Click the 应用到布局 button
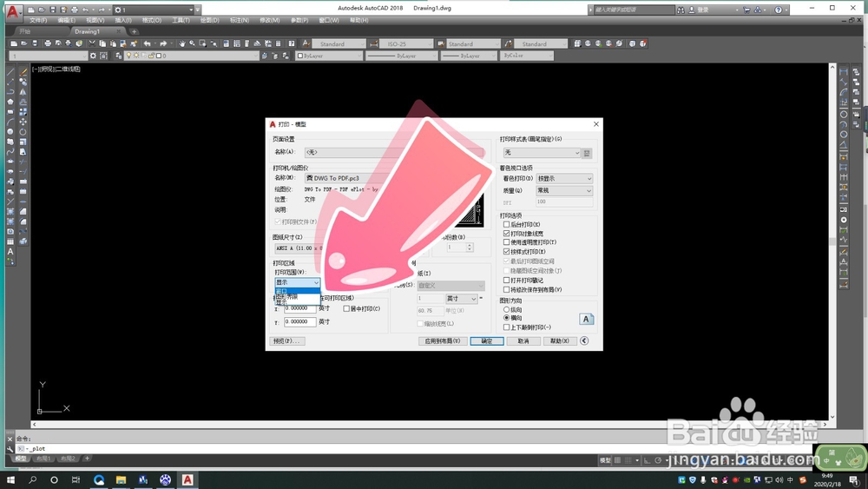The width and height of the screenshot is (868, 489). 443,341
